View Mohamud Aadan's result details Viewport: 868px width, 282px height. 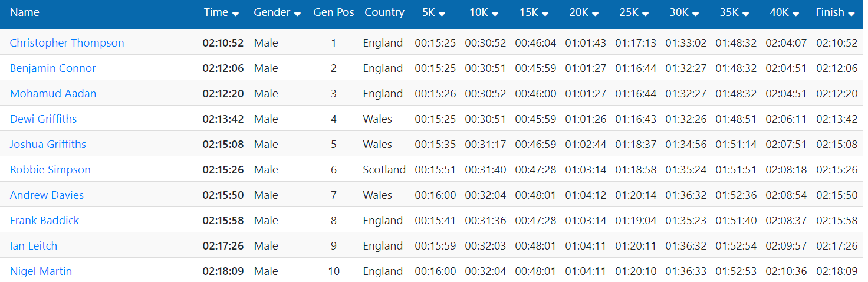(53, 93)
